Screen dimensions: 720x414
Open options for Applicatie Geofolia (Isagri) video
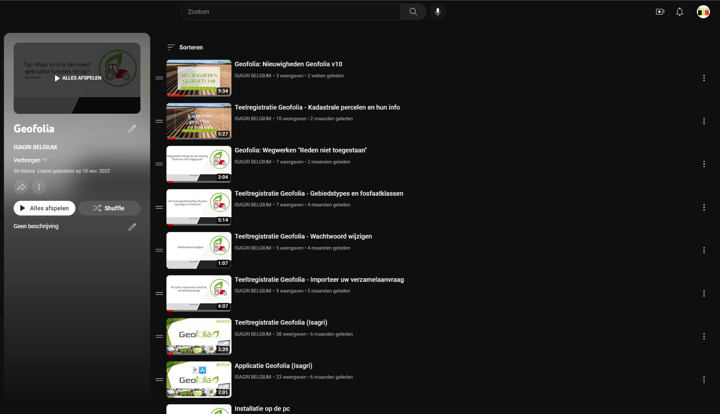click(703, 380)
